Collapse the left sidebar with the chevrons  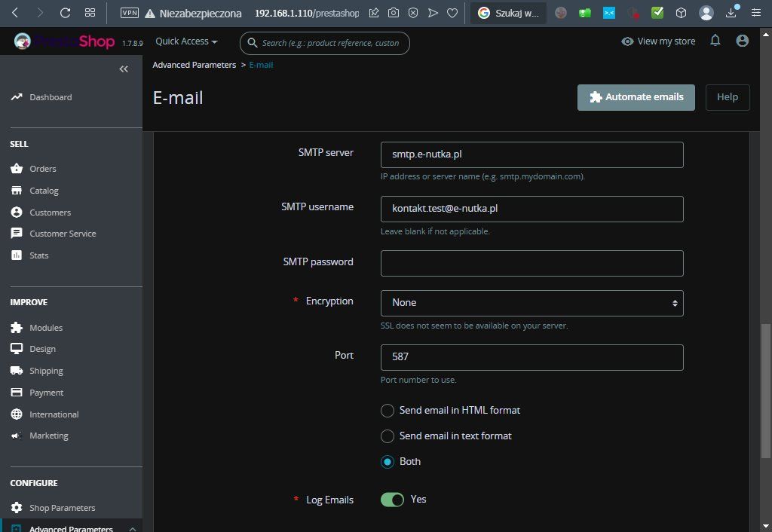(124, 69)
